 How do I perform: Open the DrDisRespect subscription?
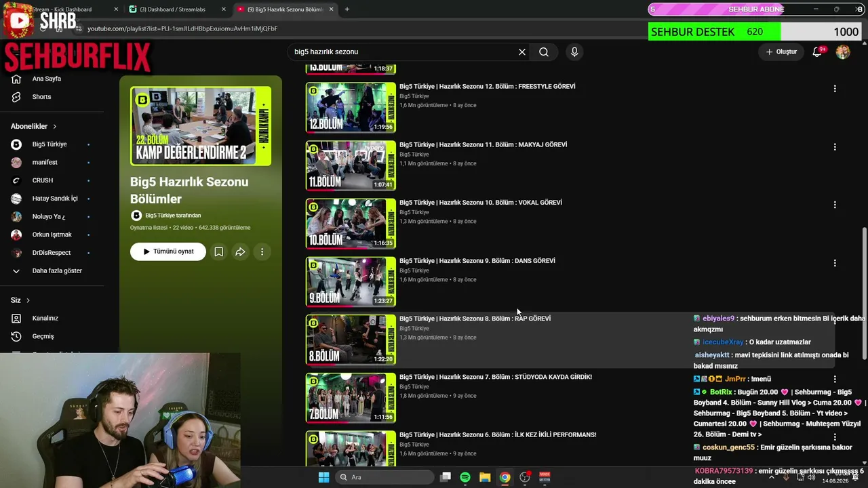(x=51, y=253)
